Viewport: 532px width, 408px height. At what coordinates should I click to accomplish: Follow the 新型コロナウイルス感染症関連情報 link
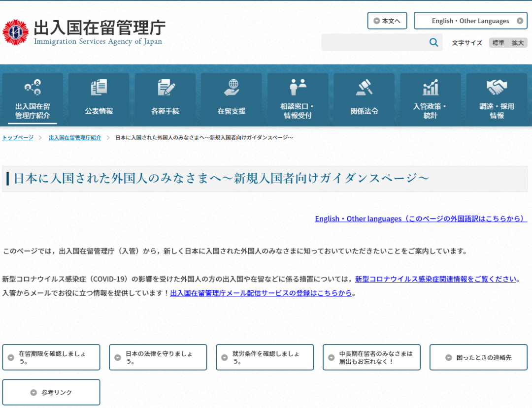coord(435,279)
